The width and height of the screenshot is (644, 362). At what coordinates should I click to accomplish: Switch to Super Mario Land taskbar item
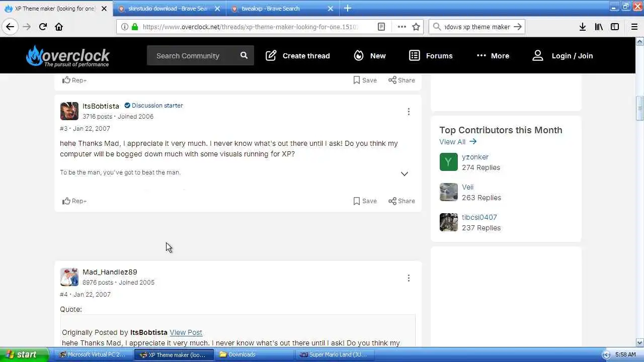(335, 354)
